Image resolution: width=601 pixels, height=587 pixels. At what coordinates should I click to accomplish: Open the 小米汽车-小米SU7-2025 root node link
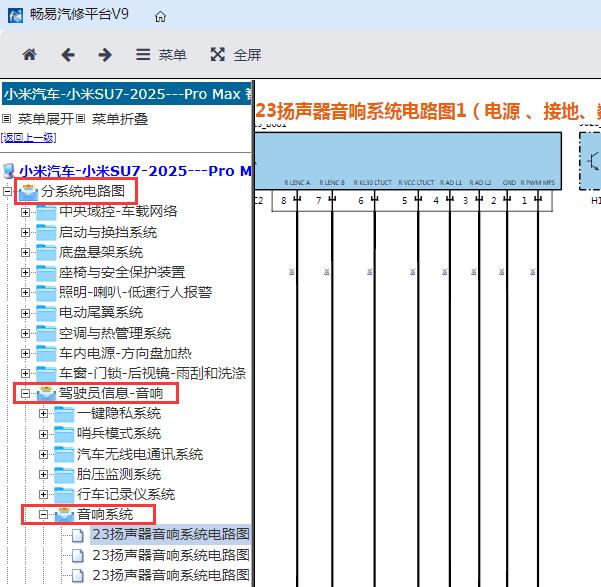click(x=135, y=171)
